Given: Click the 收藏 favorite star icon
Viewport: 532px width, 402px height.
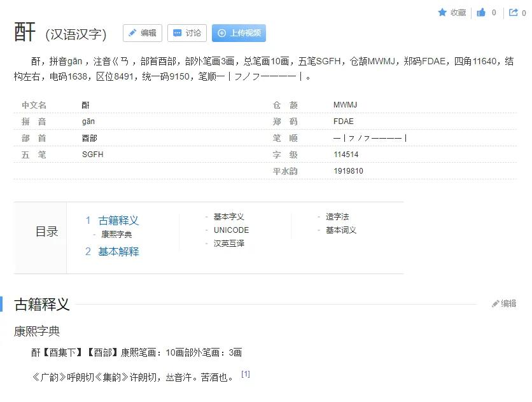Looking at the screenshot, I should click(442, 12).
